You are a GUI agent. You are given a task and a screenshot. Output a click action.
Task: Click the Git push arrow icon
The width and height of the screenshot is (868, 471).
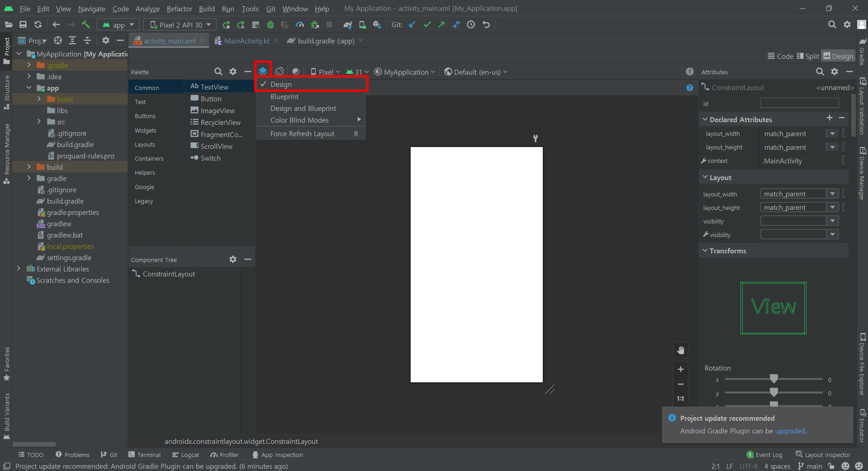click(x=441, y=25)
